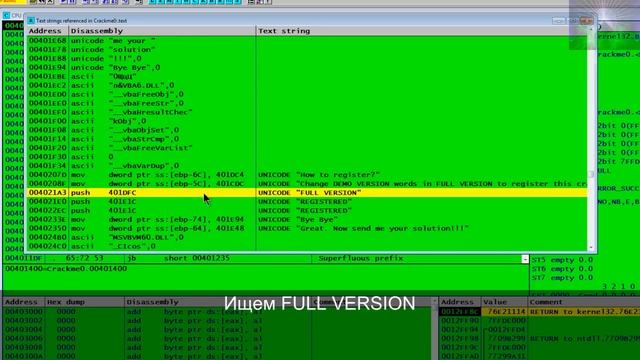
Task: Select row 00402350 "Great. Now send me"
Action: (307, 229)
